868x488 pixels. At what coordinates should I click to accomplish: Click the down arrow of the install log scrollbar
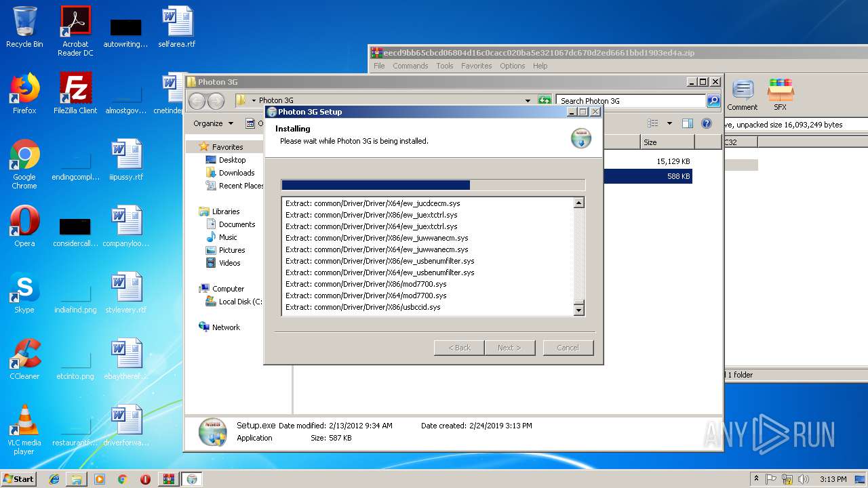(579, 310)
